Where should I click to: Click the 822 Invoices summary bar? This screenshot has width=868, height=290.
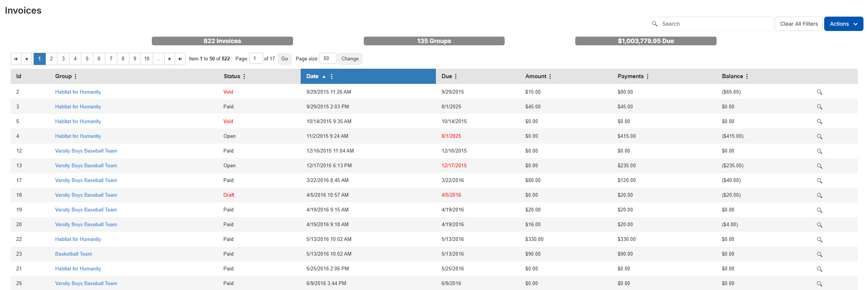tap(222, 41)
